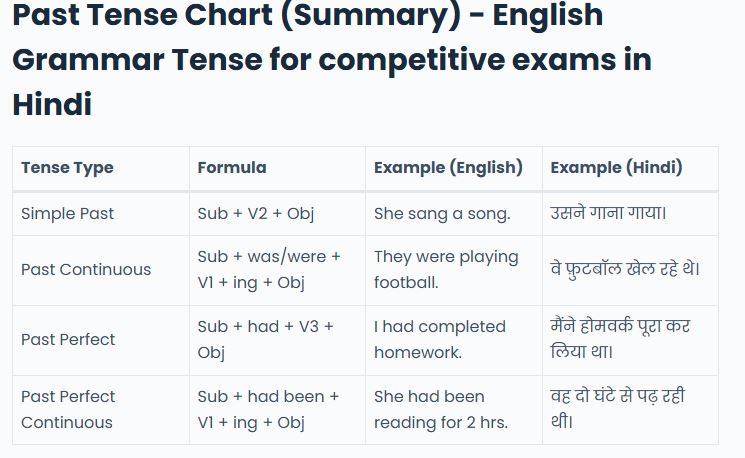Click the Sub + had been formula cell

[x=268, y=409]
